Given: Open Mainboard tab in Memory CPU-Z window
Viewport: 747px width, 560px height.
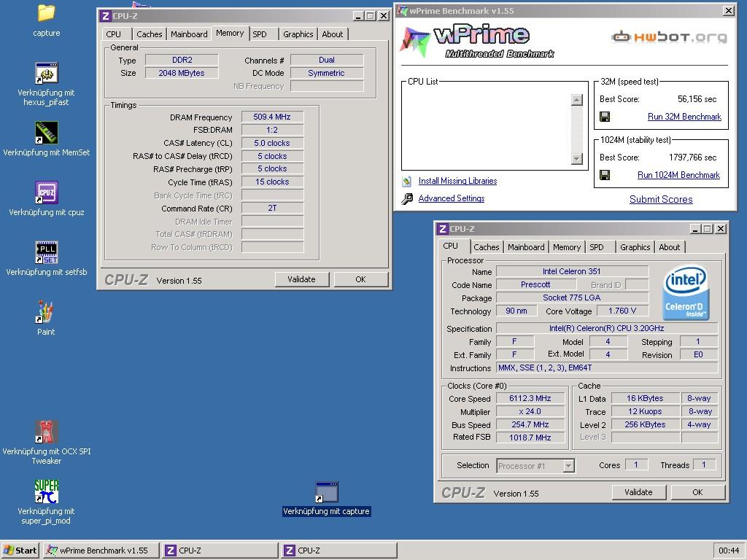Looking at the screenshot, I should click(189, 34).
